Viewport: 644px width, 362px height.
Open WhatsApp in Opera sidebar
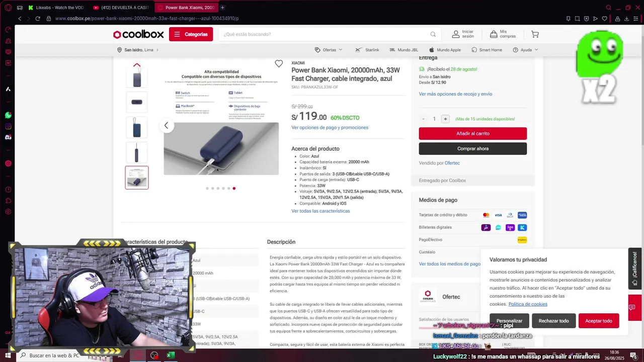[8, 115]
